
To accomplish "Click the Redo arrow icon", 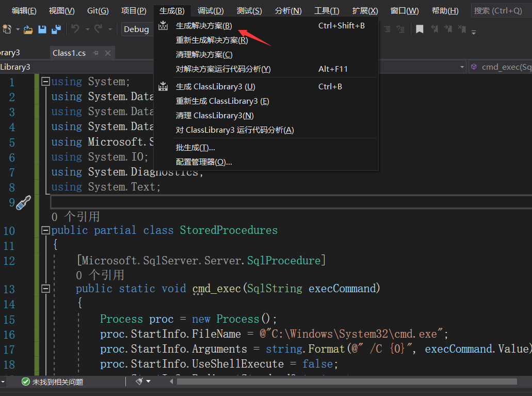I will (98, 29).
